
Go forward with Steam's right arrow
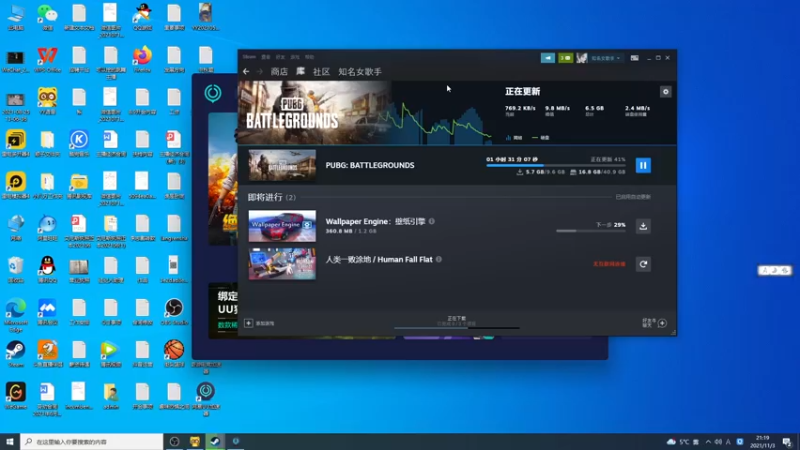pos(260,71)
